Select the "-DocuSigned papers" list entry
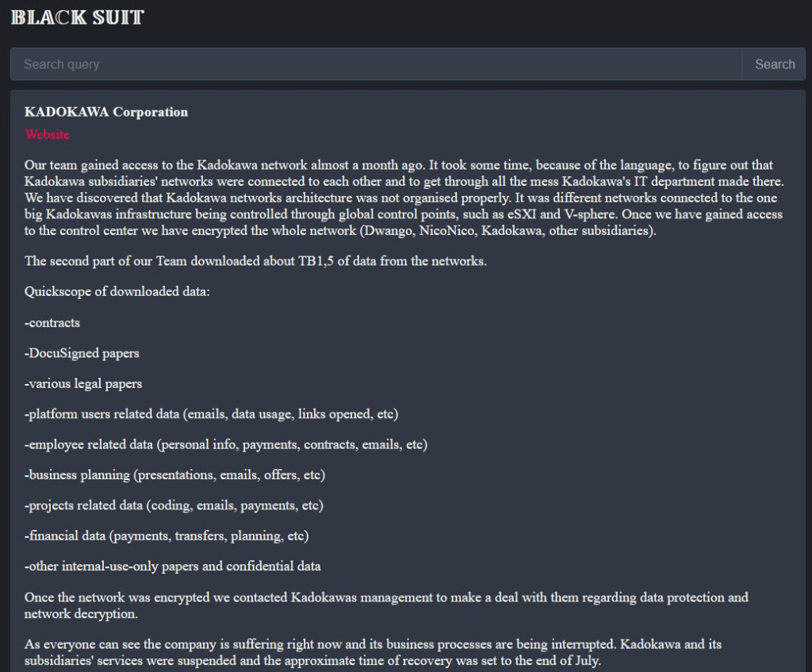This screenshot has height=672, width=812. [x=82, y=352]
